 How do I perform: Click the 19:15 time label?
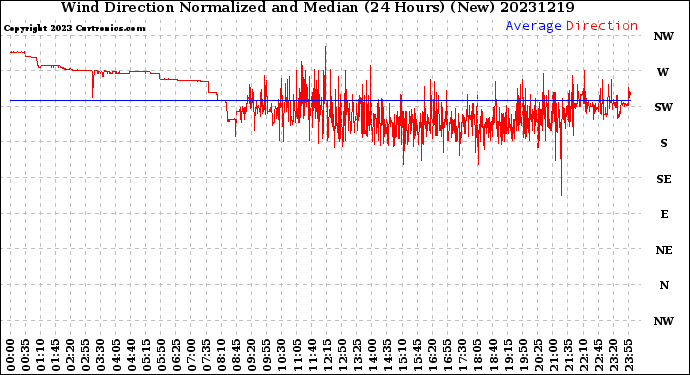508,355
